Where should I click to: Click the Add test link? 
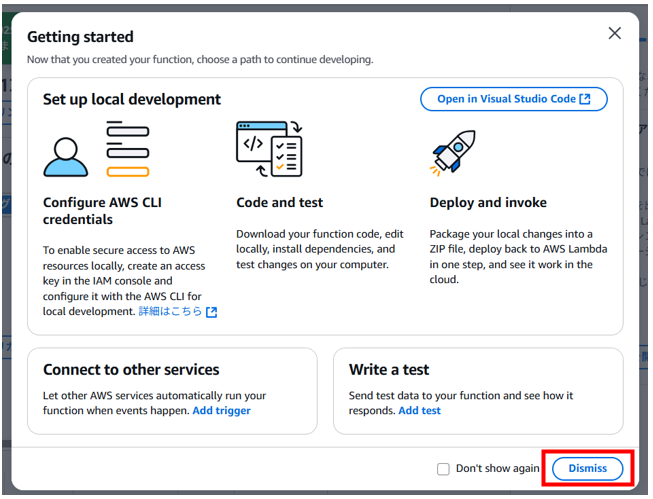click(419, 411)
